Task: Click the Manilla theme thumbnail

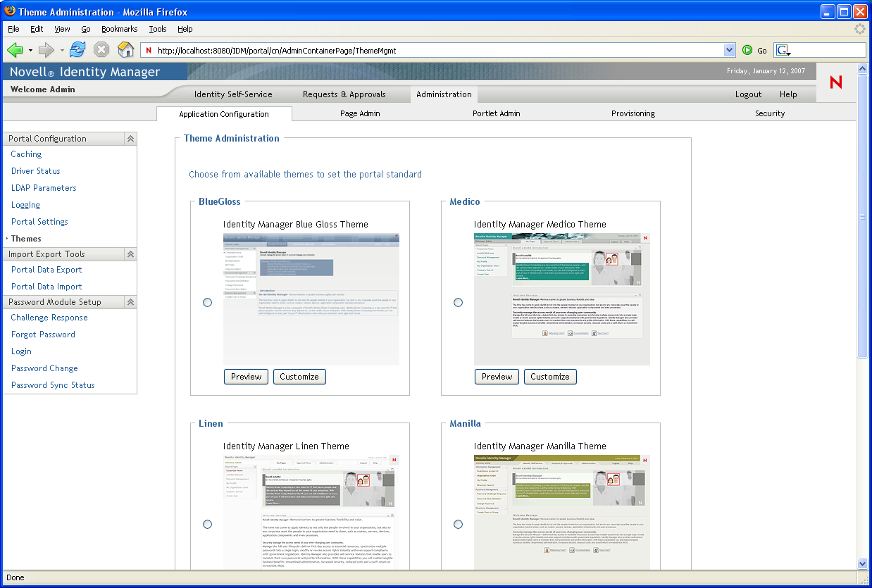Action: 562,512
